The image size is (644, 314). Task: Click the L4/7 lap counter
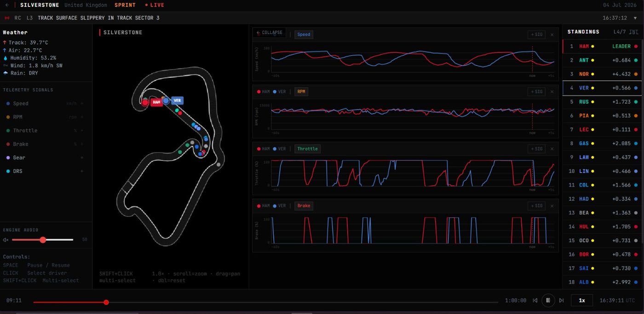(620, 32)
